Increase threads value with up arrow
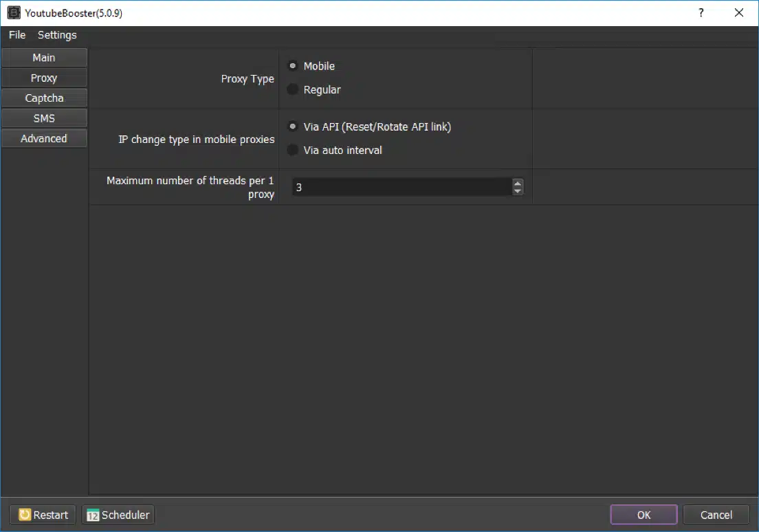The image size is (759, 532). click(x=518, y=183)
